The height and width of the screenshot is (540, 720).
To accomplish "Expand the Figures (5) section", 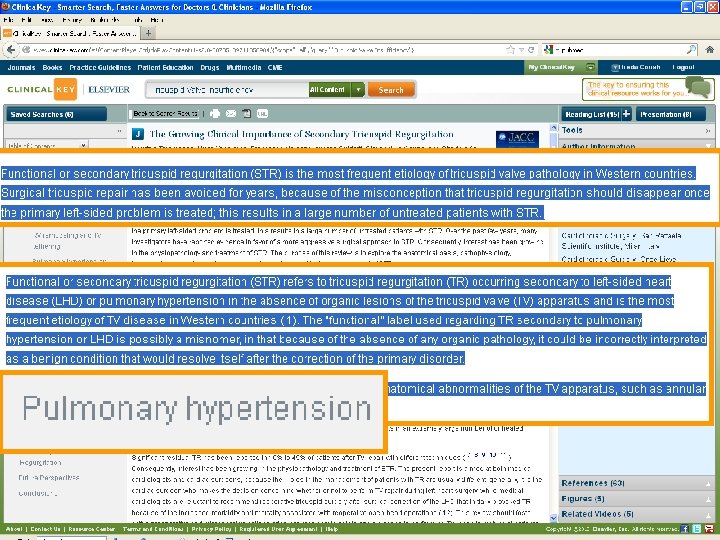I will pos(636,499).
